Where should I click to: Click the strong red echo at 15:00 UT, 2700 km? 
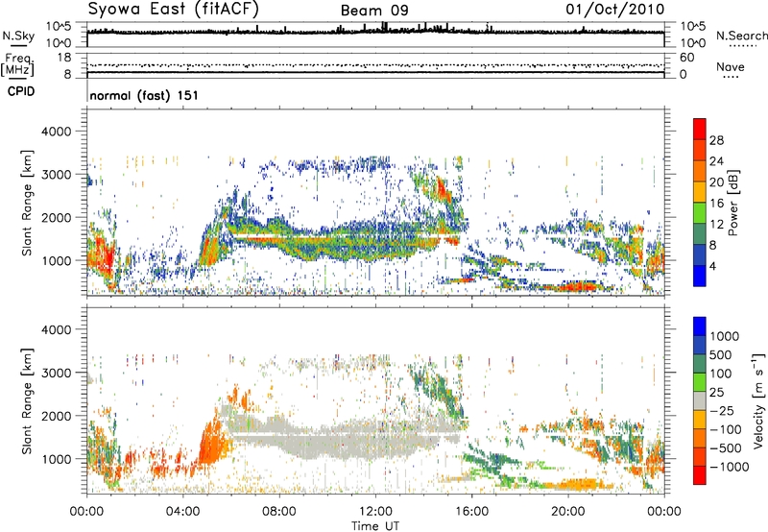click(x=443, y=188)
